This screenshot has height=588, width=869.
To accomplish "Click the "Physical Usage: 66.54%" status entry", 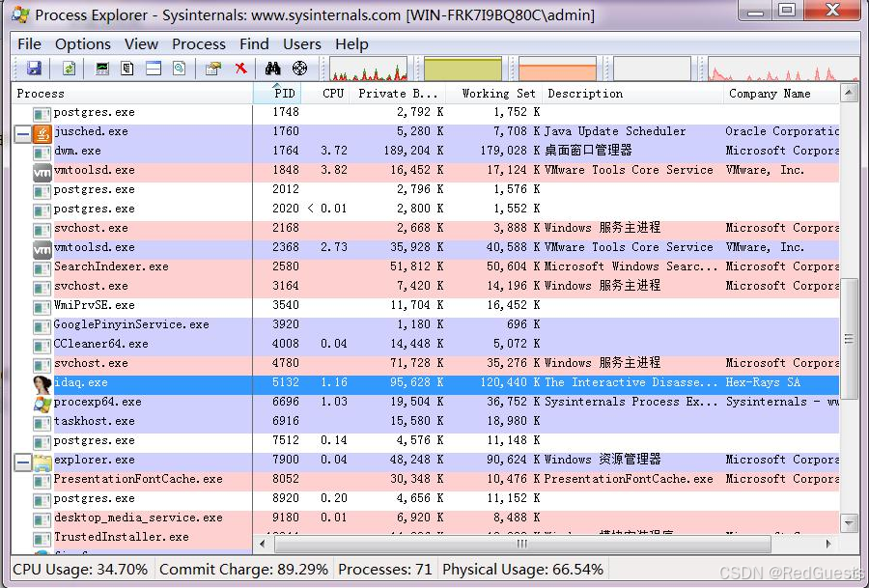I will [x=522, y=569].
